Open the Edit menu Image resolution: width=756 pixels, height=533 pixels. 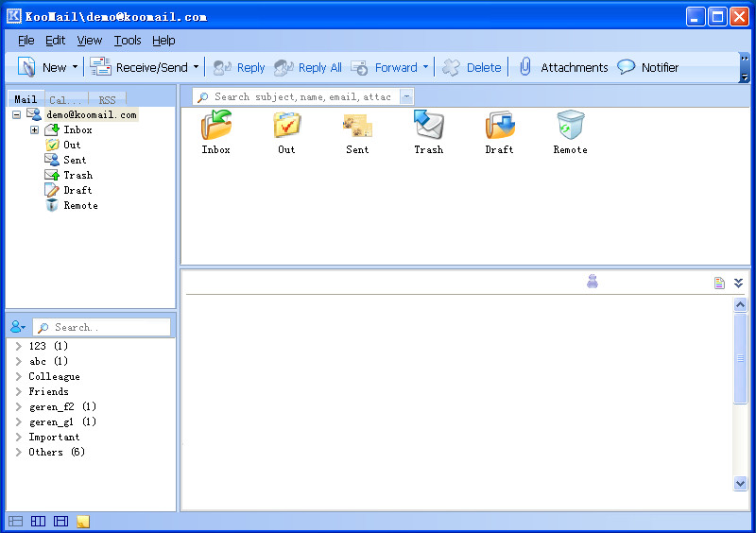click(x=55, y=41)
